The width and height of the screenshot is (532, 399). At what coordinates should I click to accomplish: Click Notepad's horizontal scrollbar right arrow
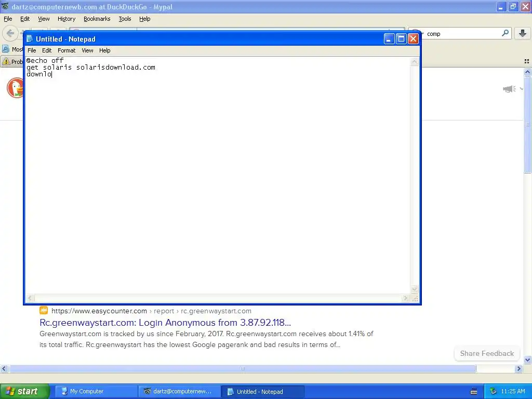pyautogui.click(x=405, y=298)
